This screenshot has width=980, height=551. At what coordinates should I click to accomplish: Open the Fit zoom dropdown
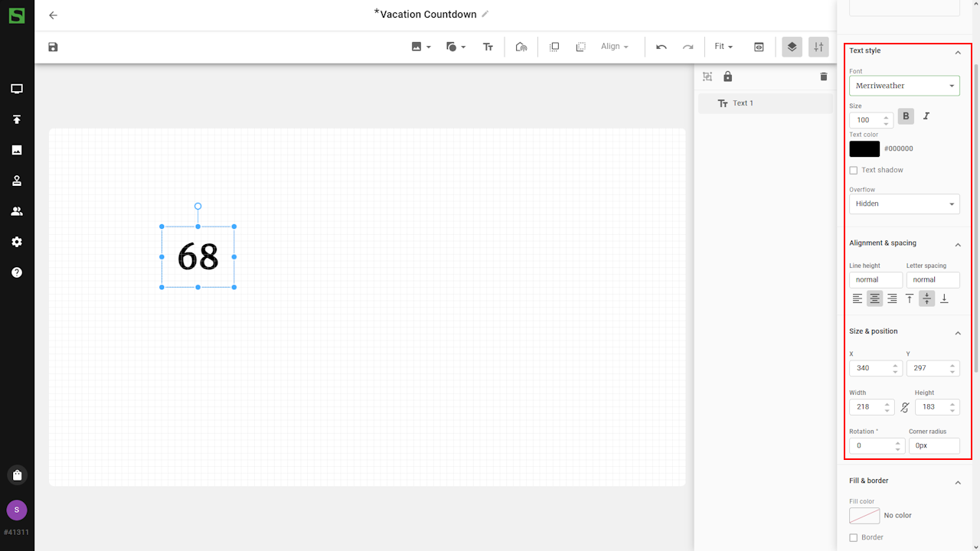[x=724, y=47]
